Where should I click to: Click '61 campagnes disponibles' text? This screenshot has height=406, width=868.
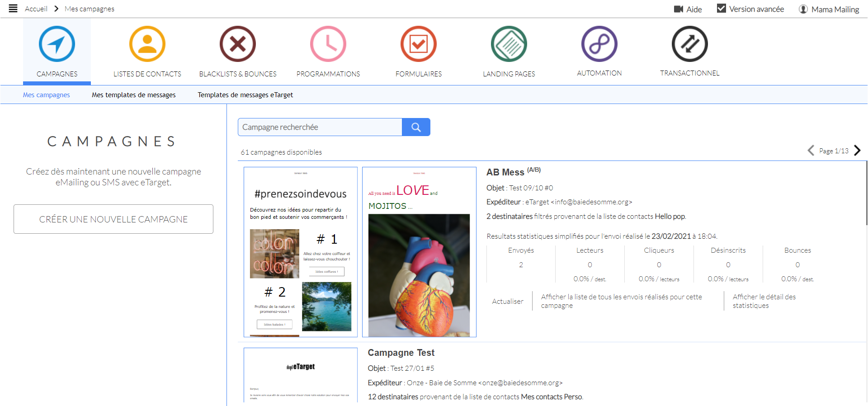pyautogui.click(x=281, y=152)
